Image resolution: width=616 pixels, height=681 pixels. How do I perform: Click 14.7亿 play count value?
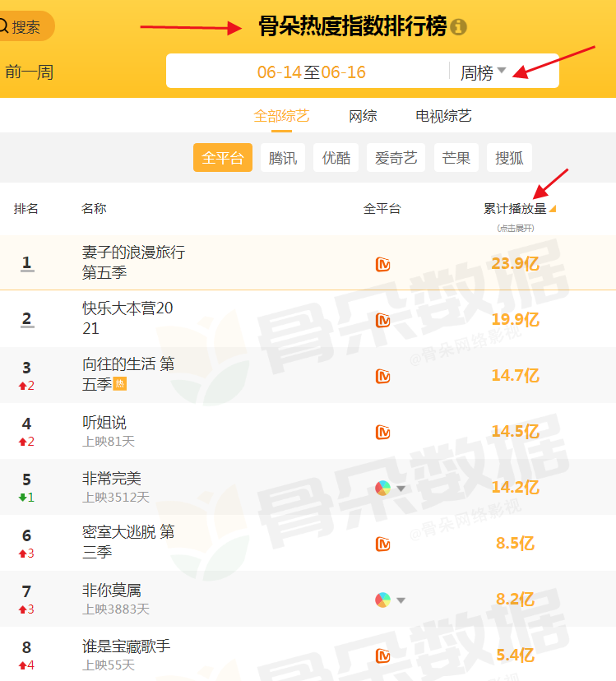coord(515,375)
